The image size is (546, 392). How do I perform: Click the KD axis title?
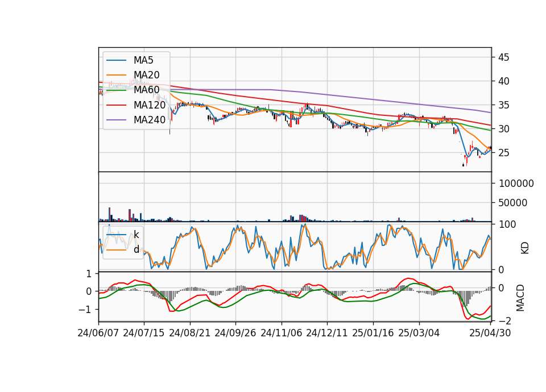pyautogui.click(x=525, y=248)
